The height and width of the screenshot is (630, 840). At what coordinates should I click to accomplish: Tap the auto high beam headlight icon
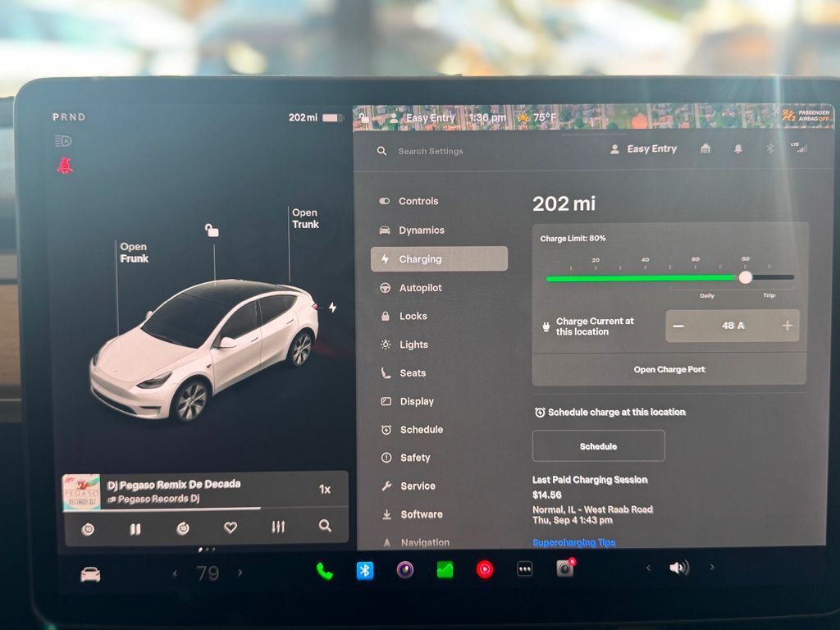coord(63,141)
